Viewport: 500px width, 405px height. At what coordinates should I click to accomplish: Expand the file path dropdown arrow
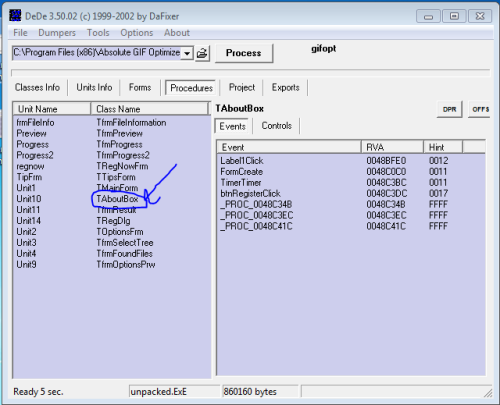[x=187, y=53]
